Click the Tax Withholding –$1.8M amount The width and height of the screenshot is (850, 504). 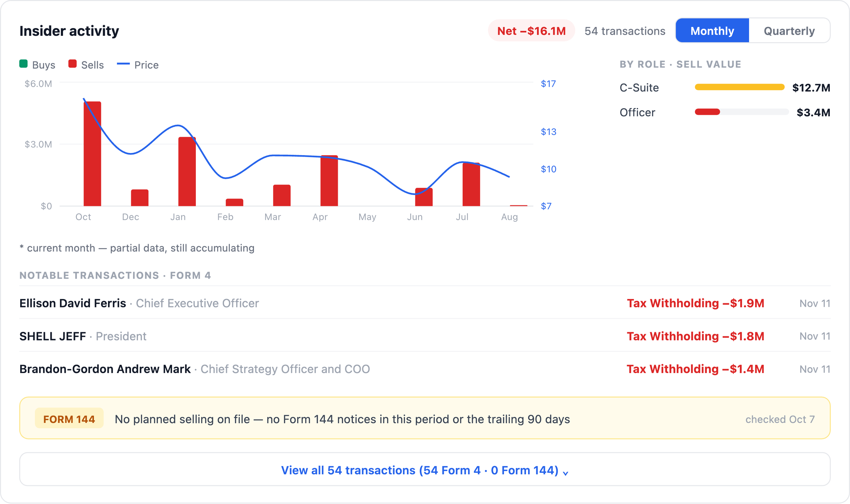click(695, 336)
